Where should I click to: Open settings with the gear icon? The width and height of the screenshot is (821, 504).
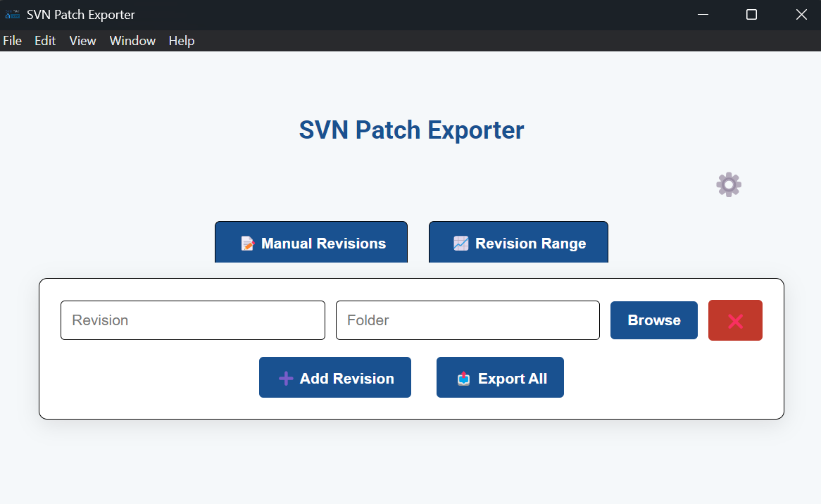[728, 184]
